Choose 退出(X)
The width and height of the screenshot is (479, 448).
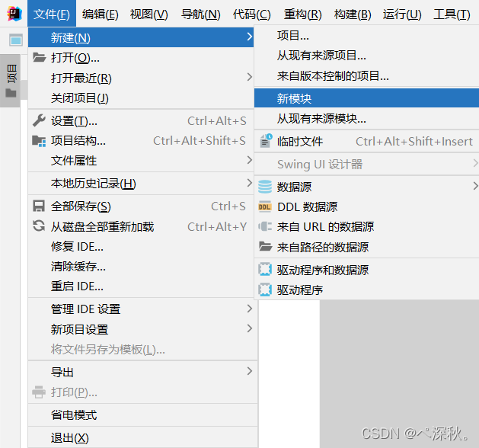[x=142, y=438]
